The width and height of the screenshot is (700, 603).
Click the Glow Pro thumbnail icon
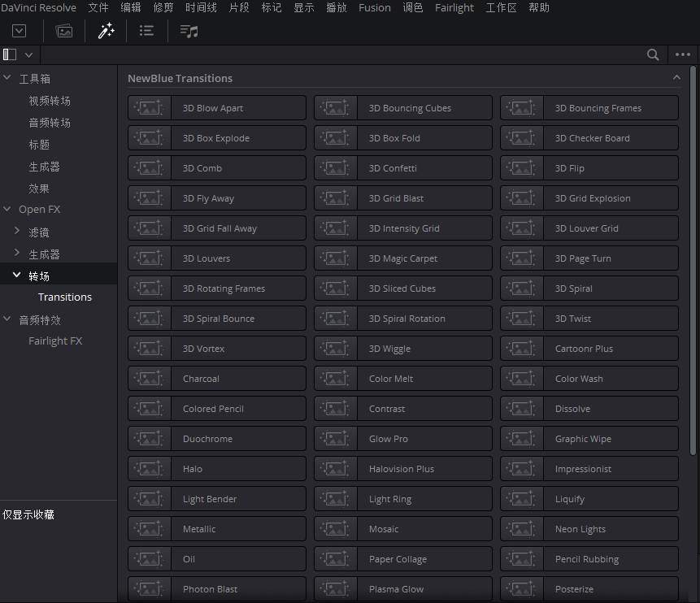pyautogui.click(x=336, y=439)
